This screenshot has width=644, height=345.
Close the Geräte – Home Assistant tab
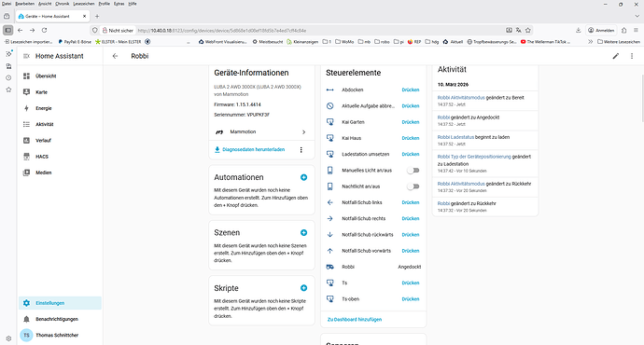click(84, 17)
